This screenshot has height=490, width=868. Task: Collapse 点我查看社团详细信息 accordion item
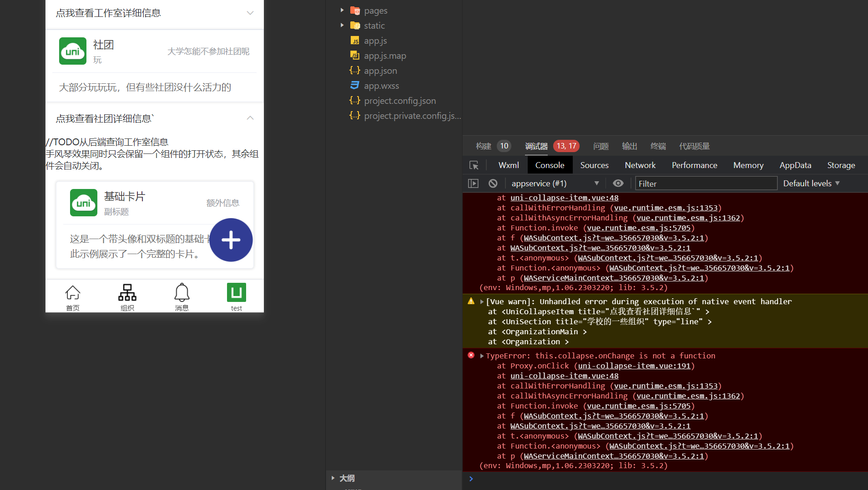point(155,118)
